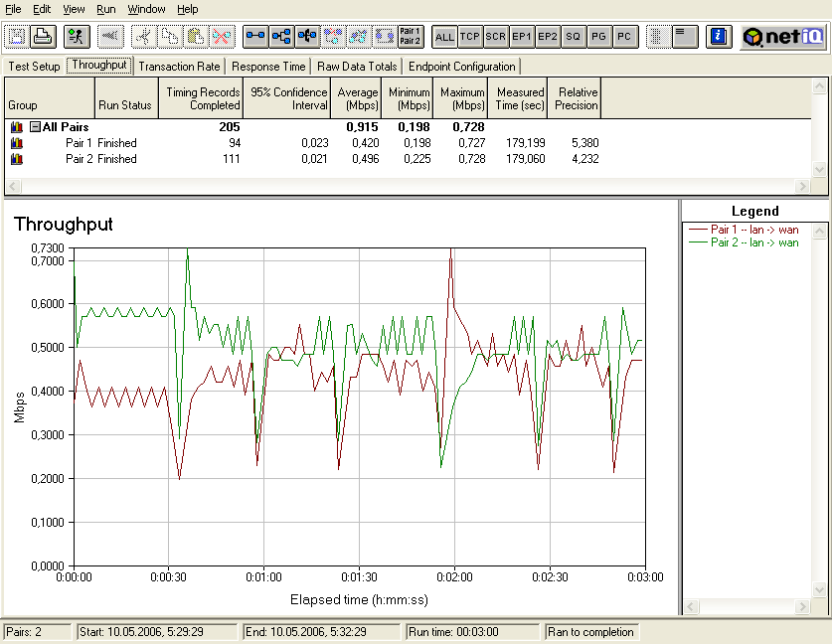Click the Run test running-man icon
This screenshot has height=644, width=832.
(76, 37)
